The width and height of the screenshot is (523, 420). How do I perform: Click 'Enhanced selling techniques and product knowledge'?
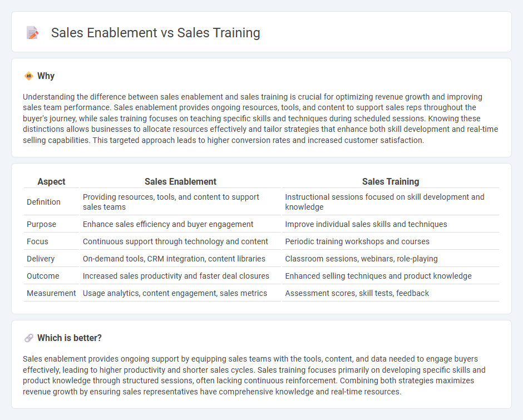378,276
